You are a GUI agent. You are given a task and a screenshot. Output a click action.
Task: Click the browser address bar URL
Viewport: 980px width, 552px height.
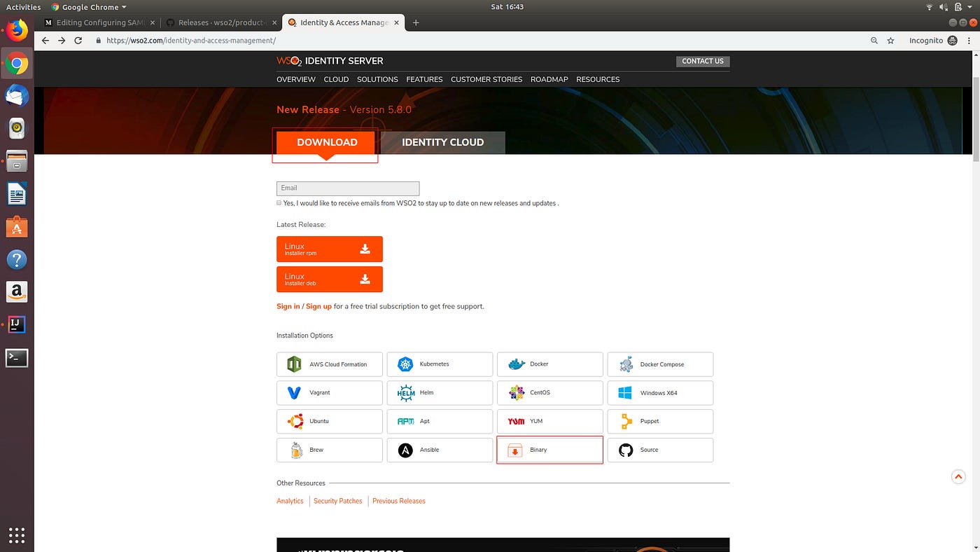[x=191, y=41]
